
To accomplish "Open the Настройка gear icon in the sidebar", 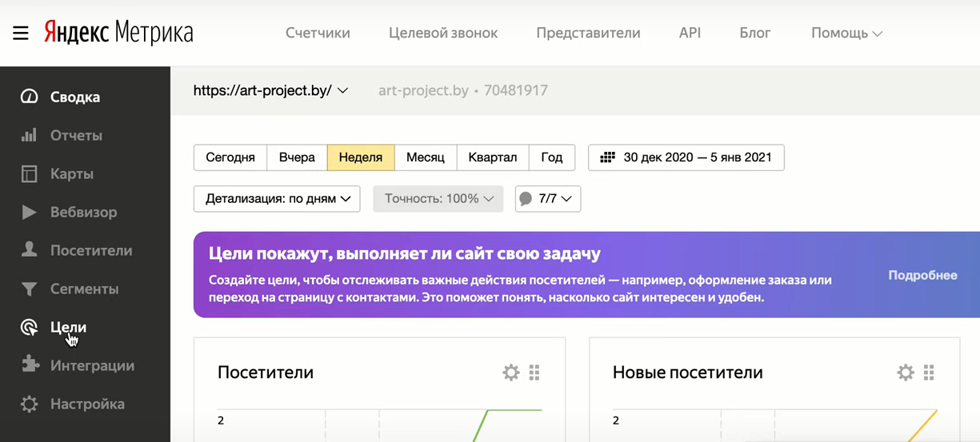I will (x=30, y=404).
